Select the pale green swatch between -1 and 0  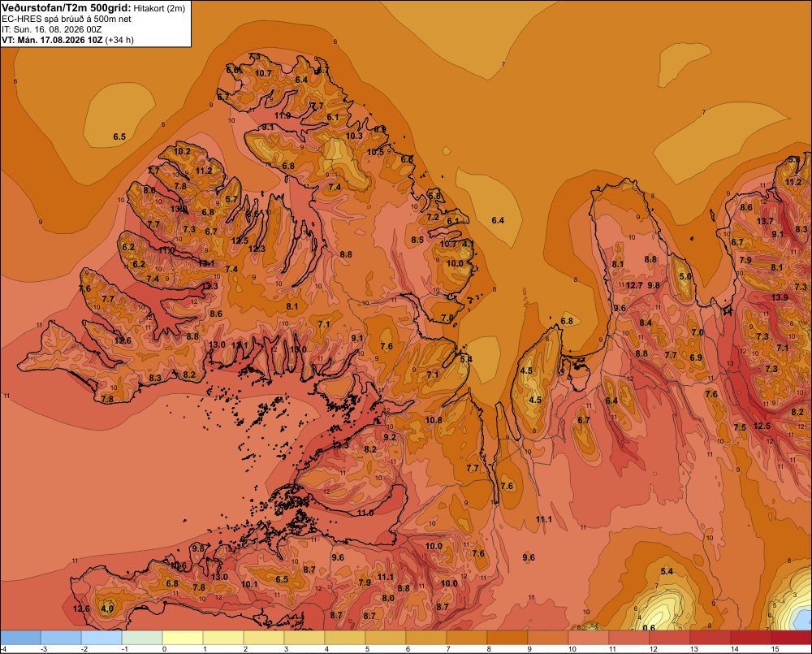pos(142,637)
